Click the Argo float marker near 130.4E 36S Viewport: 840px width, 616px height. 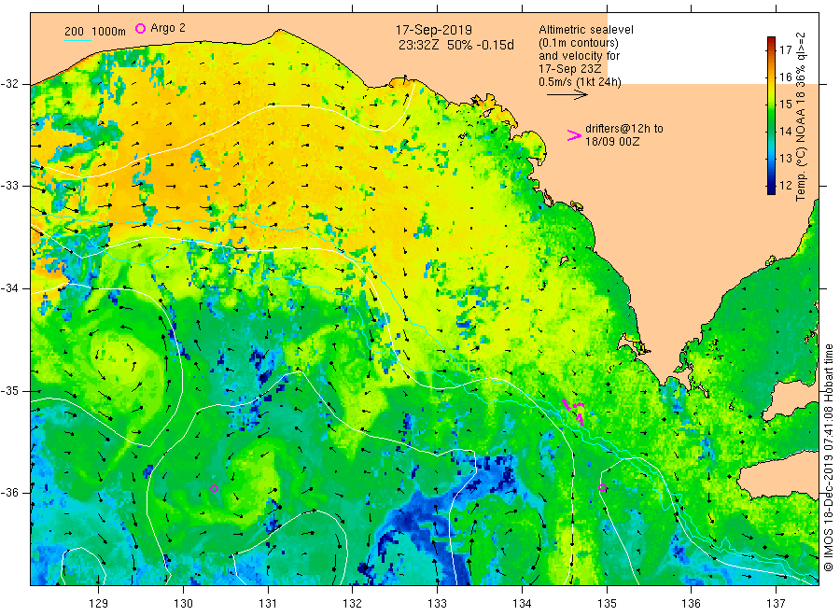click(x=215, y=488)
